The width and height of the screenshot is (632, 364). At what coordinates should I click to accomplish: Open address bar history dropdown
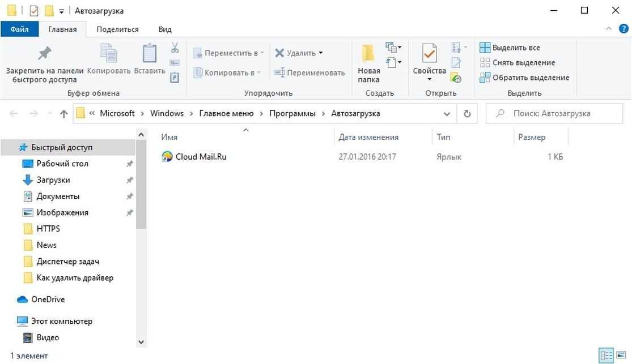447,113
